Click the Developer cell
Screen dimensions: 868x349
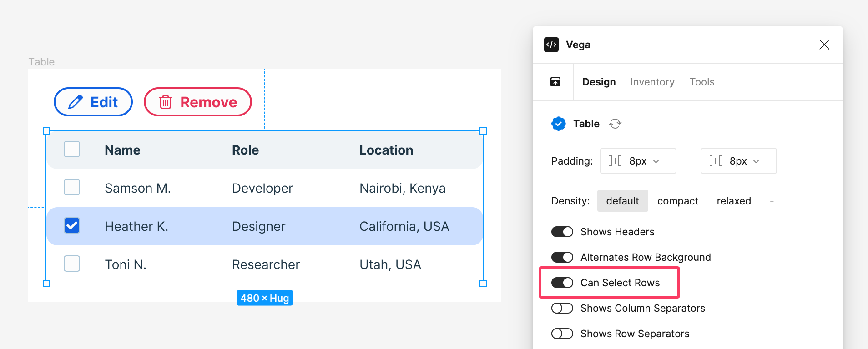(262, 188)
